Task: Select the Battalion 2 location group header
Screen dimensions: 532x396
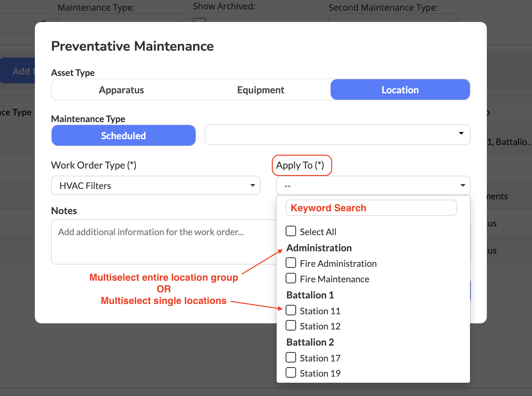Action: pos(310,342)
